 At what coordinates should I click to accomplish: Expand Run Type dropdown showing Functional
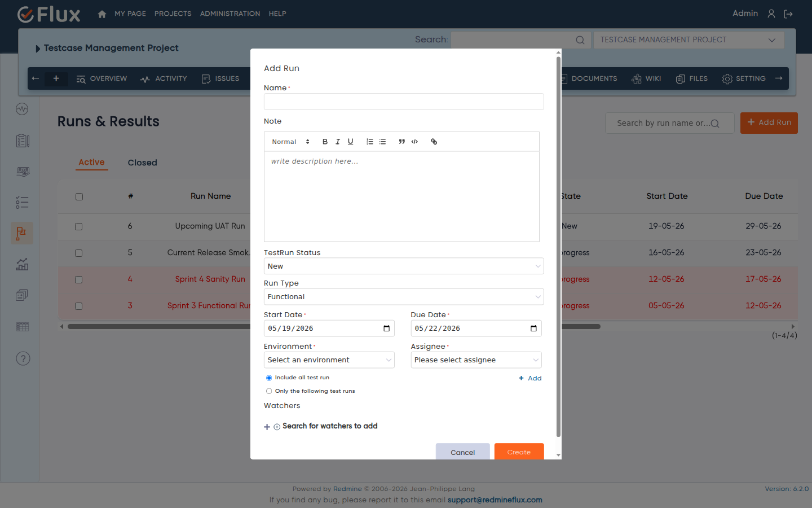point(404,296)
